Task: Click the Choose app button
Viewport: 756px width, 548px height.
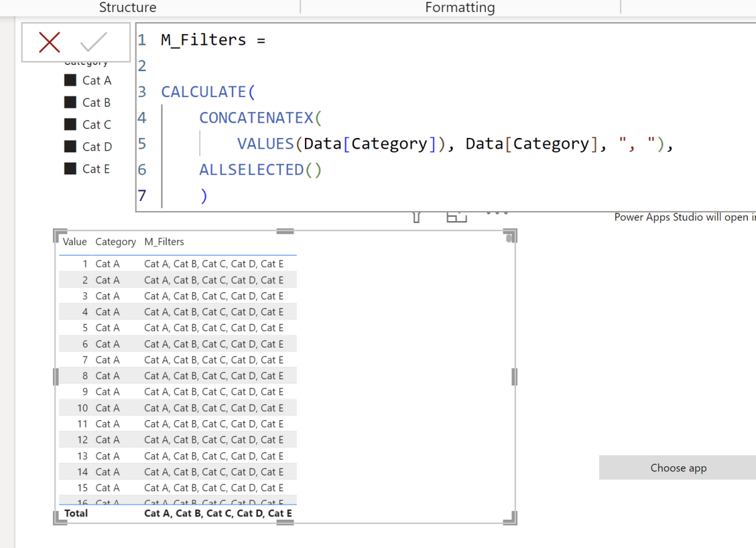Action: (x=678, y=467)
